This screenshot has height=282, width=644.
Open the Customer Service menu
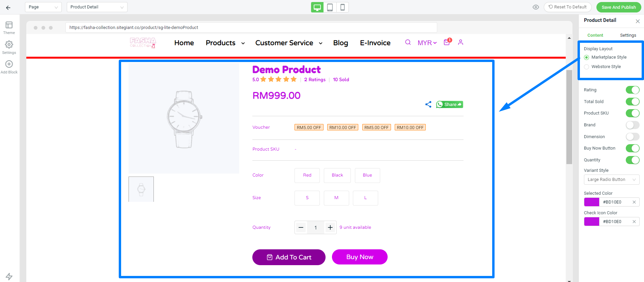[289, 43]
